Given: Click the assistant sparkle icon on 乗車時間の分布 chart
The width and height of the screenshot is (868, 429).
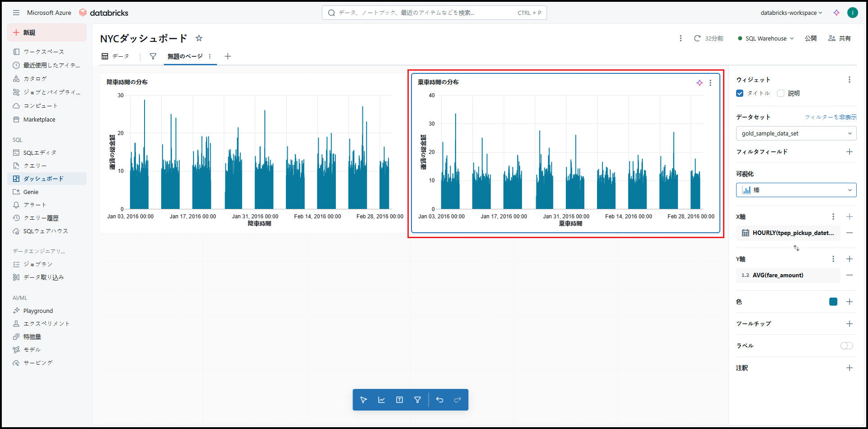Looking at the screenshot, I should pyautogui.click(x=699, y=83).
